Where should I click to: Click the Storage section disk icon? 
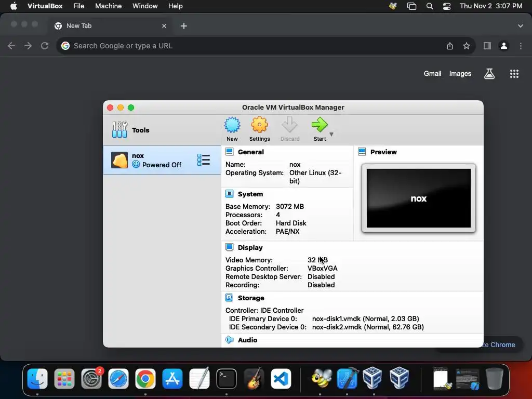click(x=229, y=298)
